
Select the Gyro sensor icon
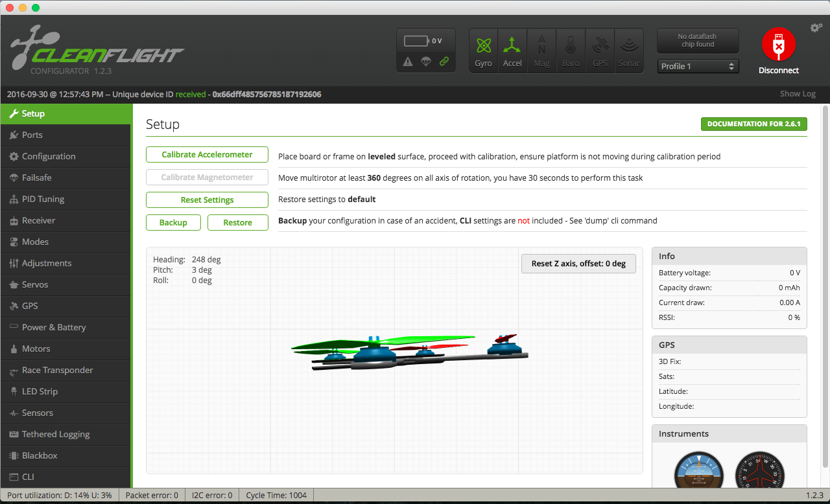click(x=483, y=50)
